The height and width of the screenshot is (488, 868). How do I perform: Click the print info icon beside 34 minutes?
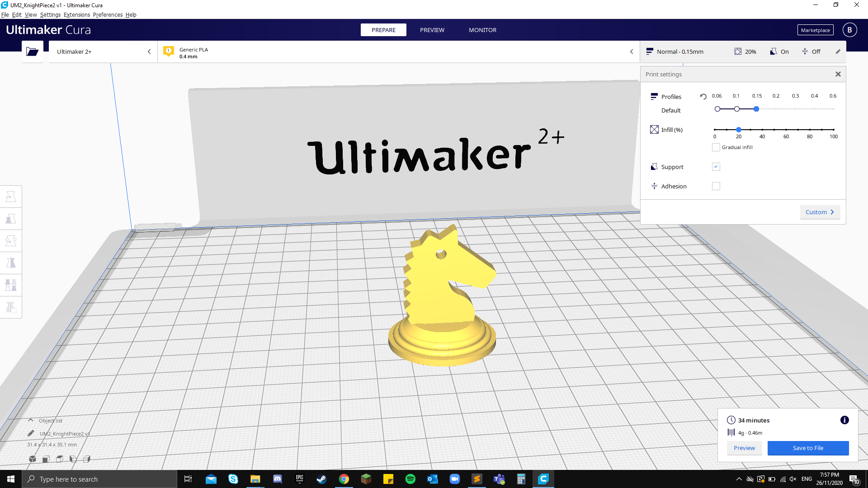844,420
